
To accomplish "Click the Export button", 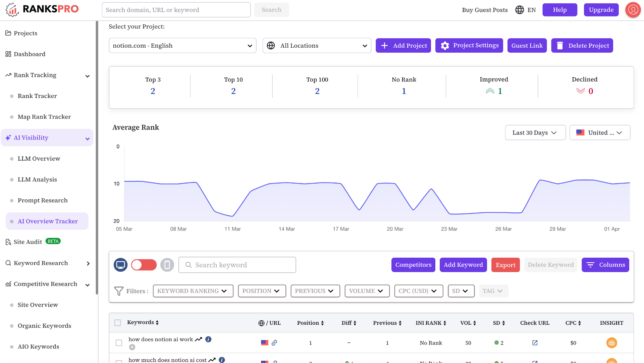I will (505, 265).
